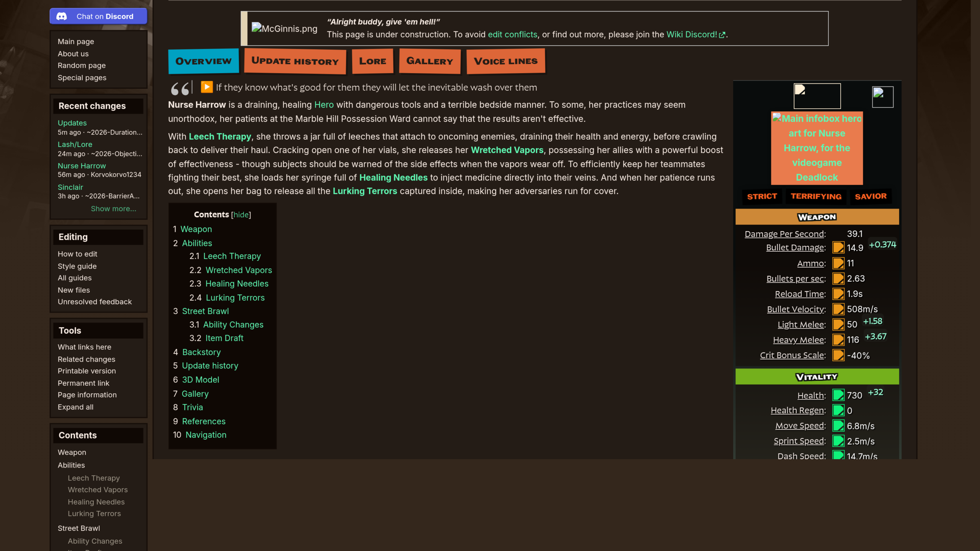
Task: Select the orange Weapon section header
Action: pyautogui.click(x=817, y=217)
